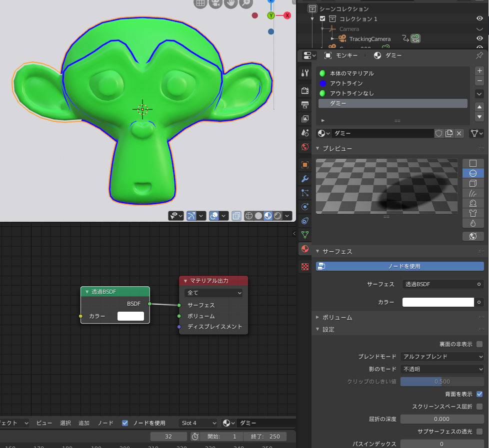The height and width of the screenshot is (448, 489).
Task: Open the Object properties tab
Action: tap(305, 164)
